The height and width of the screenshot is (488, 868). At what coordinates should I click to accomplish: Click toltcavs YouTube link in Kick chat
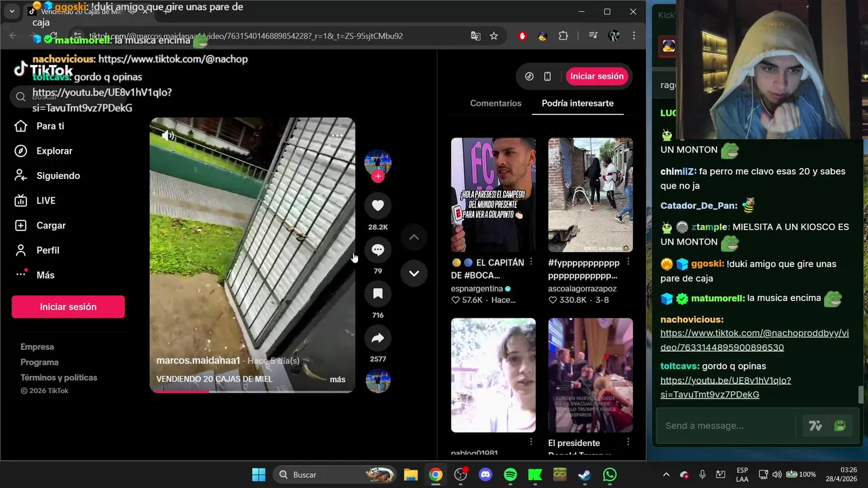pos(726,387)
